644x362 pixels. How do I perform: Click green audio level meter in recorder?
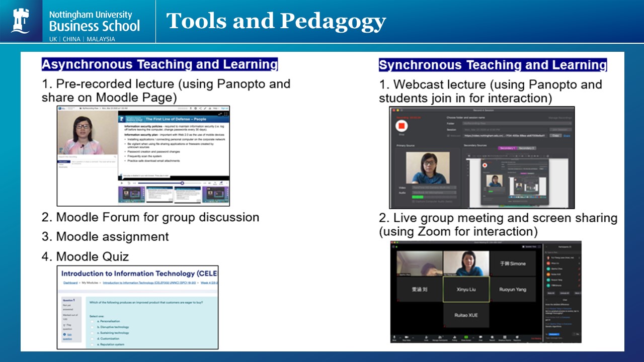pos(418,197)
